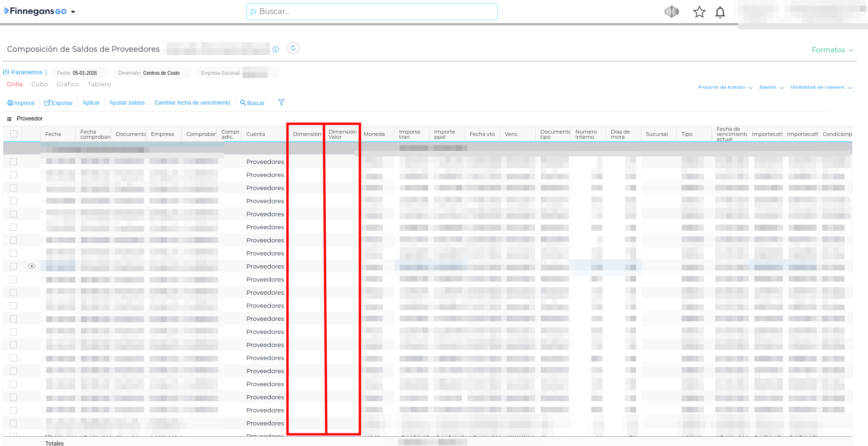Click the eye icon in highlighted row
868x446 pixels.
32,266
